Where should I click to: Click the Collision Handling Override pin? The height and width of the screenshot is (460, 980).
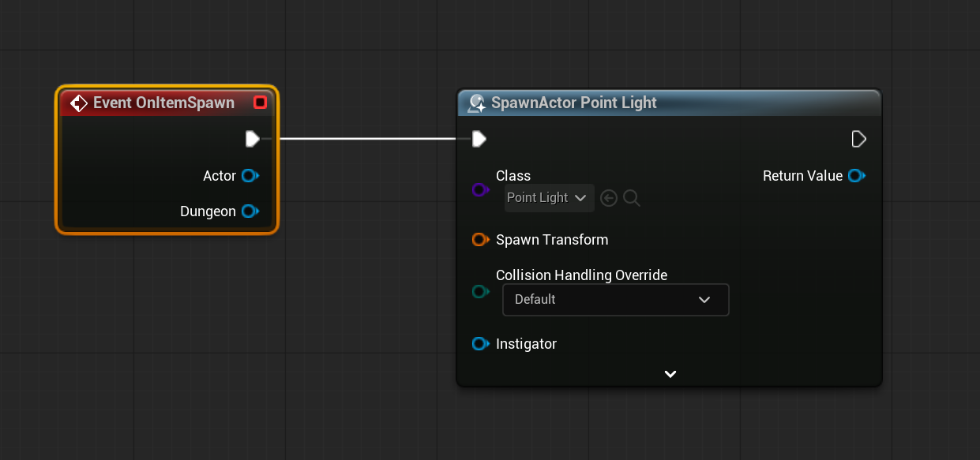480,293
